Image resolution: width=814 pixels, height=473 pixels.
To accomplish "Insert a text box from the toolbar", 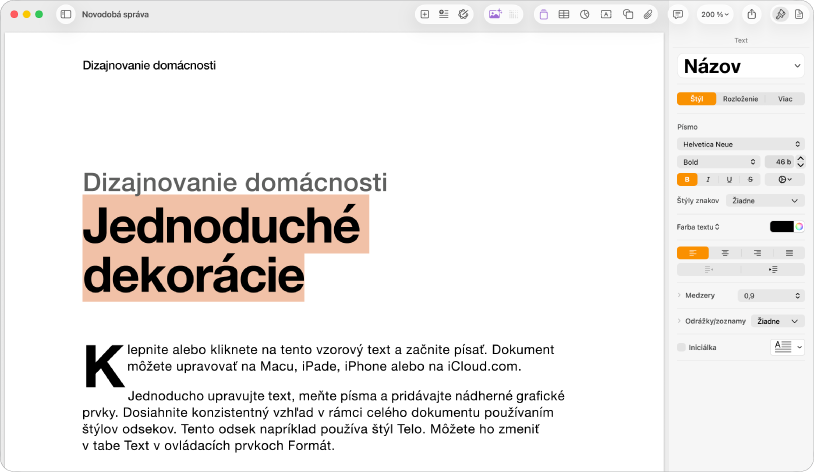I will point(606,15).
